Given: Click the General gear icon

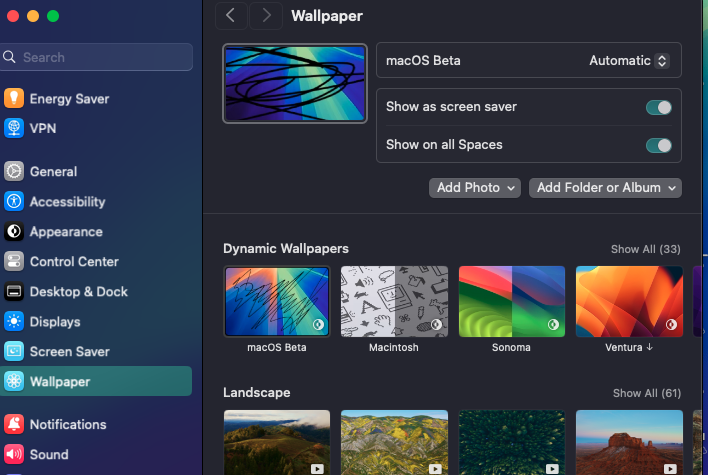Looking at the screenshot, I should point(14,171).
